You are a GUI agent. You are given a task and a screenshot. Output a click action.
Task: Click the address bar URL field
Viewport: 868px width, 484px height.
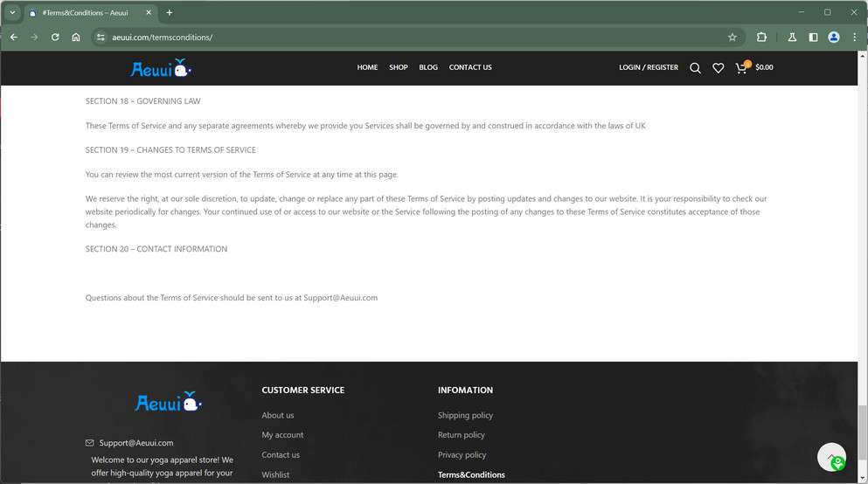(x=415, y=37)
